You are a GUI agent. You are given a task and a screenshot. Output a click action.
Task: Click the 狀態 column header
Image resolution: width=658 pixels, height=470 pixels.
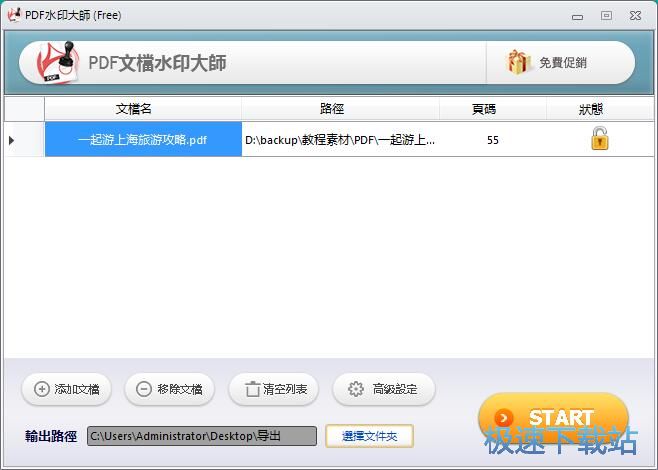[600, 109]
